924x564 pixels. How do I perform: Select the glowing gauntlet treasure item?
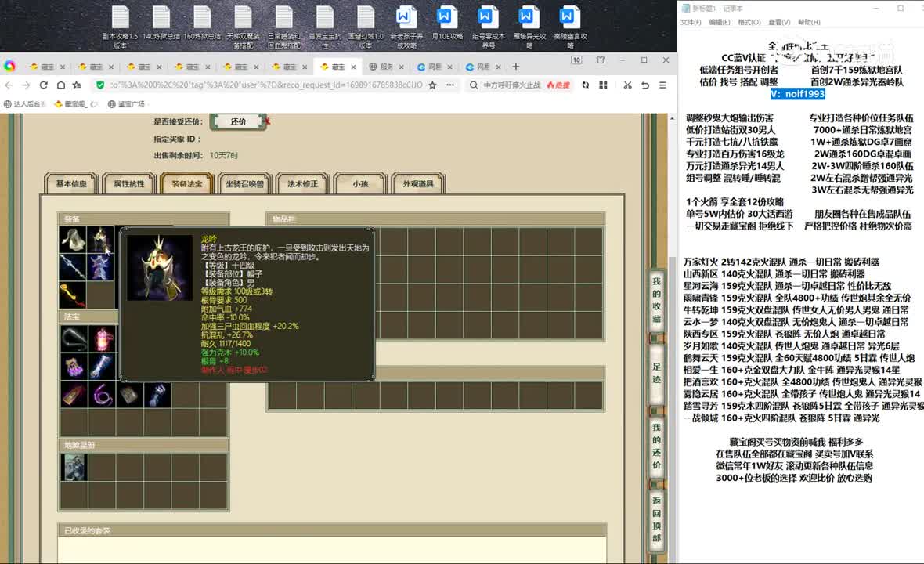(x=157, y=394)
